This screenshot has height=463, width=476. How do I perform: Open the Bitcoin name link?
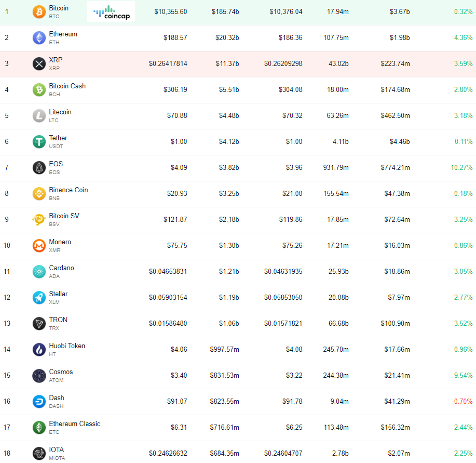pos(59,8)
